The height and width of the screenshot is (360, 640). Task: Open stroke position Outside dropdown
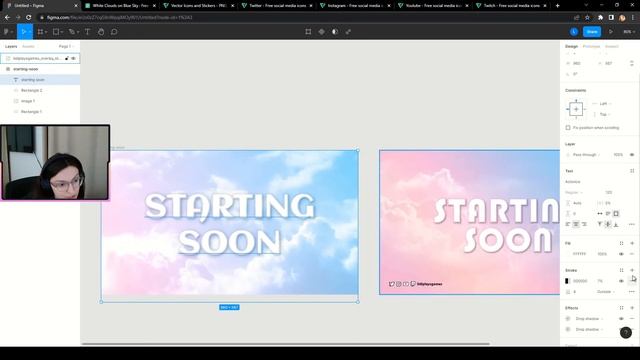pyautogui.click(x=606, y=292)
